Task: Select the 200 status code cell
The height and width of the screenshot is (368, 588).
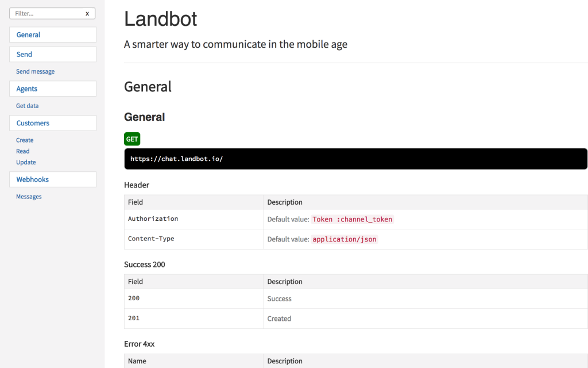Action: pyautogui.click(x=194, y=298)
